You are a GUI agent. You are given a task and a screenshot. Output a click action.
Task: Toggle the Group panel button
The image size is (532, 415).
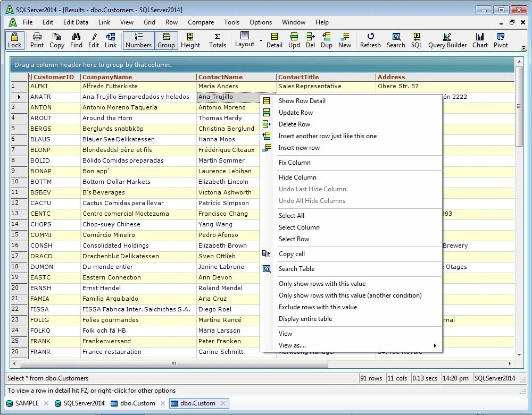[166, 40]
